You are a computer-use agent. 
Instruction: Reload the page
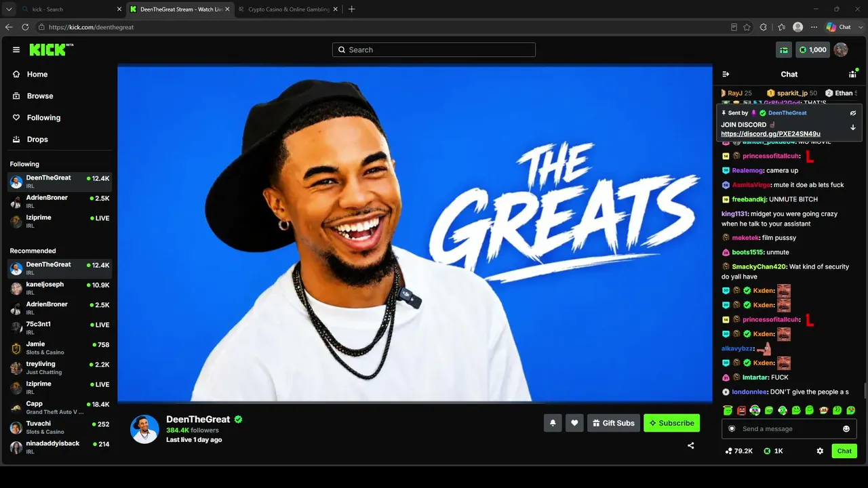[25, 27]
